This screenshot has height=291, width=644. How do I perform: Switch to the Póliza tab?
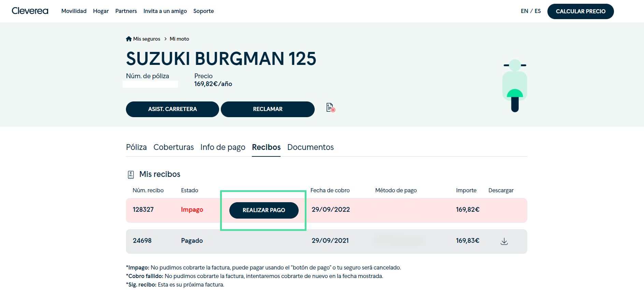click(x=136, y=147)
